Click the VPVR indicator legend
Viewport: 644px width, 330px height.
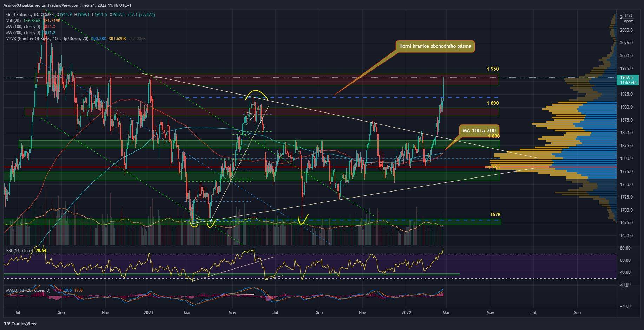coord(47,39)
